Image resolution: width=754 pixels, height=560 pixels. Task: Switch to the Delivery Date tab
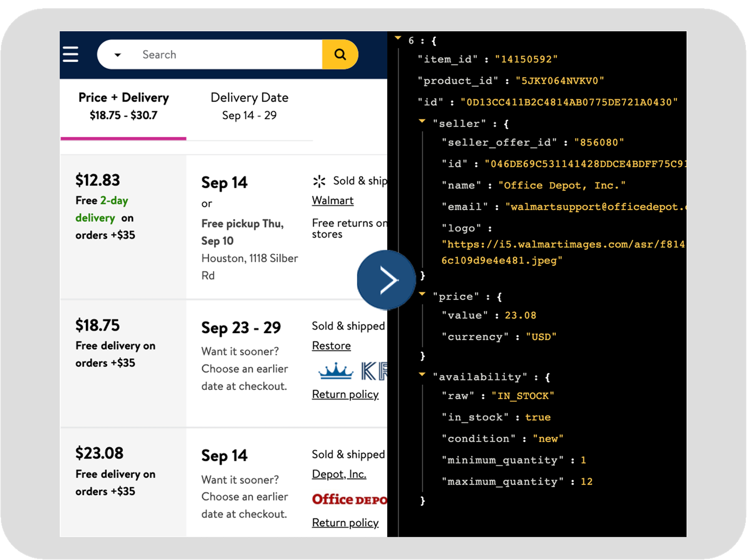pyautogui.click(x=249, y=106)
